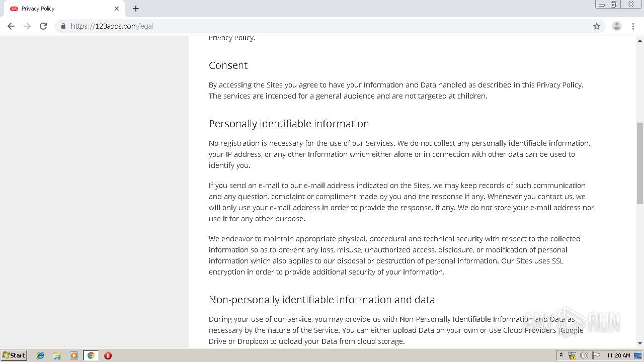
Task: Click the taskbar clock showing 11:20 AM
Action: click(x=618, y=355)
